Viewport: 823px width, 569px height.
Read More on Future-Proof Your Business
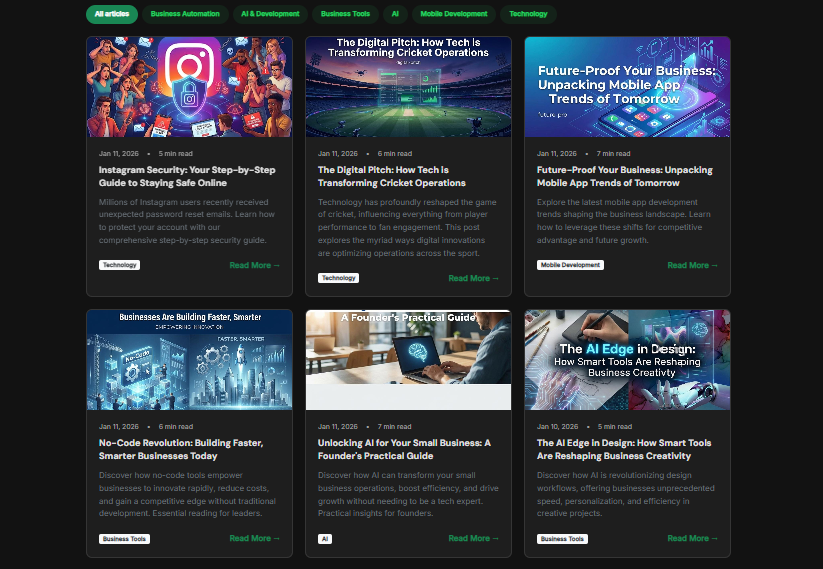coord(692,266)
